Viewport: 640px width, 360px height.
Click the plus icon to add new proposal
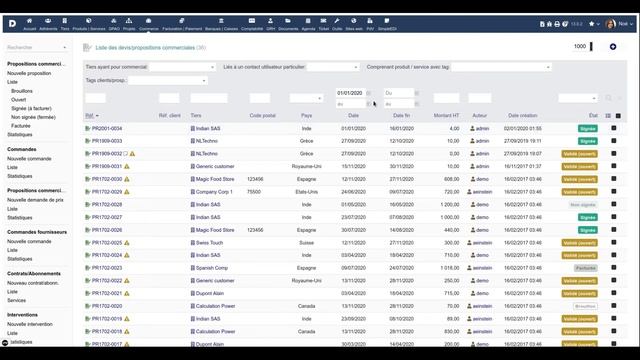pyautogui.click(x=613, y=47)
